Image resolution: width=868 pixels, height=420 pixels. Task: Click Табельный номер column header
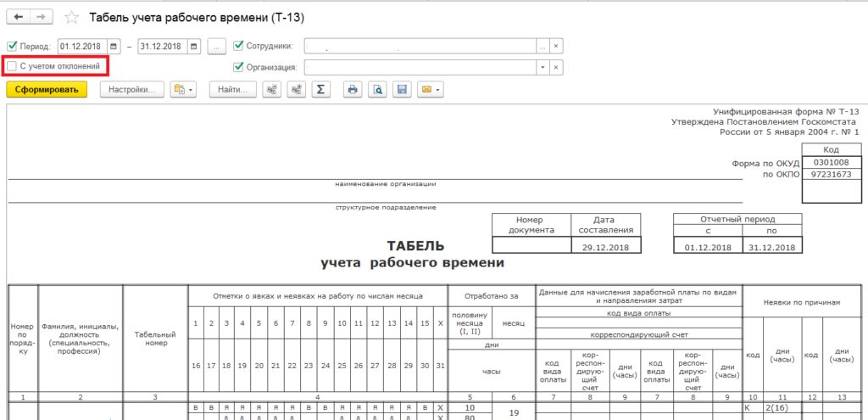(155, 339)
